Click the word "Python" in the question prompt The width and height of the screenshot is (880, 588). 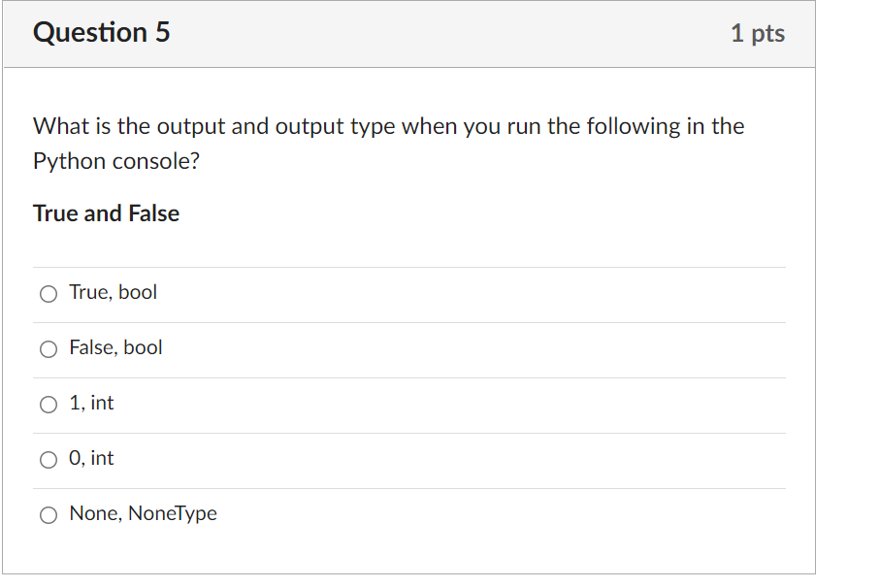point(69,161)
